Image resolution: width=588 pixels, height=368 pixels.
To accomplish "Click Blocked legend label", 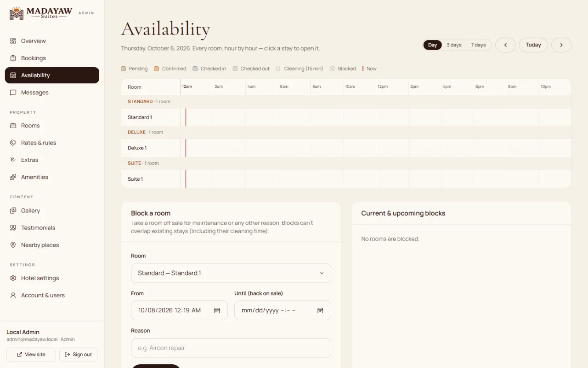I will 347,69.
